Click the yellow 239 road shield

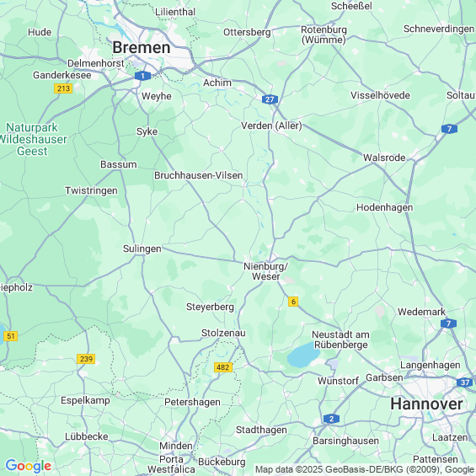pos(86,359)
